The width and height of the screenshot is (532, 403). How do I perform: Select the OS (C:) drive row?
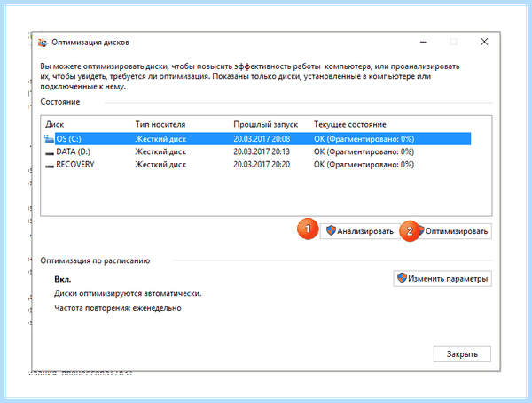pos(257,139)
